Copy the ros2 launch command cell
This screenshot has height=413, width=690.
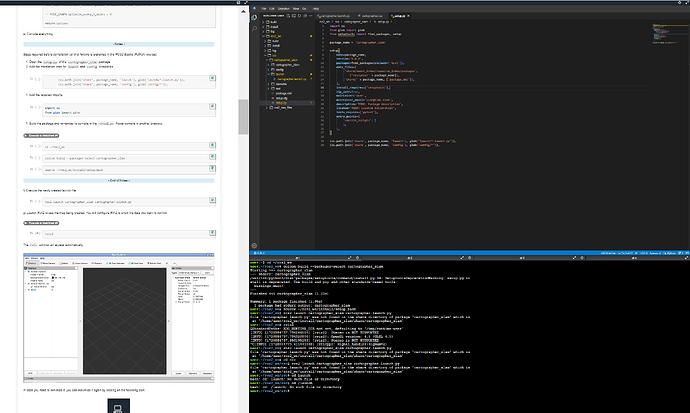[212, 200]
